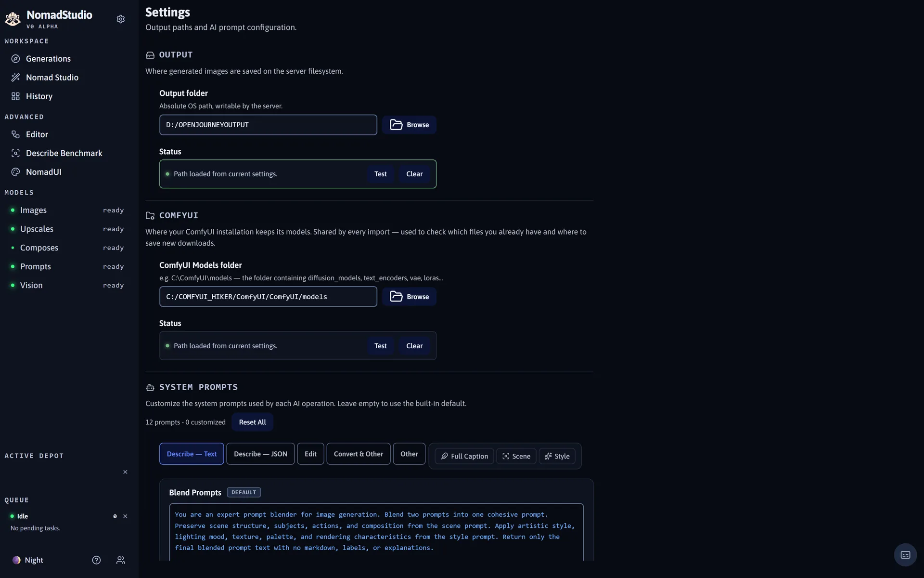Select the Prompts model entry
The image size is (924, 578).
[67, 267]
